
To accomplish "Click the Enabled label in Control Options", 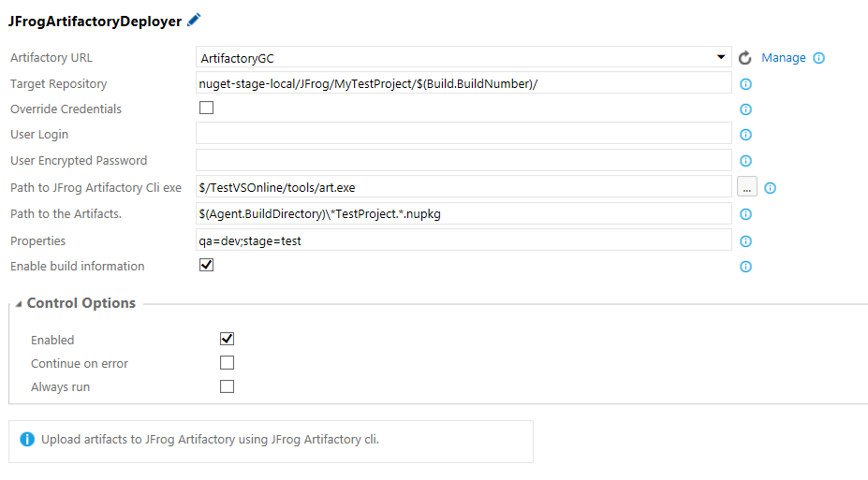I will (x=52, y=340).
